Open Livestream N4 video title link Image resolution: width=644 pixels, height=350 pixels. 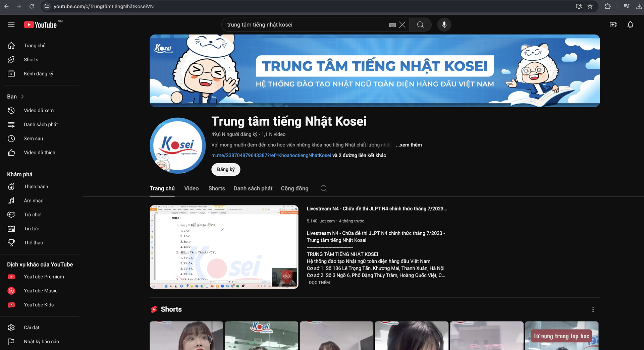tap(377, 209)
